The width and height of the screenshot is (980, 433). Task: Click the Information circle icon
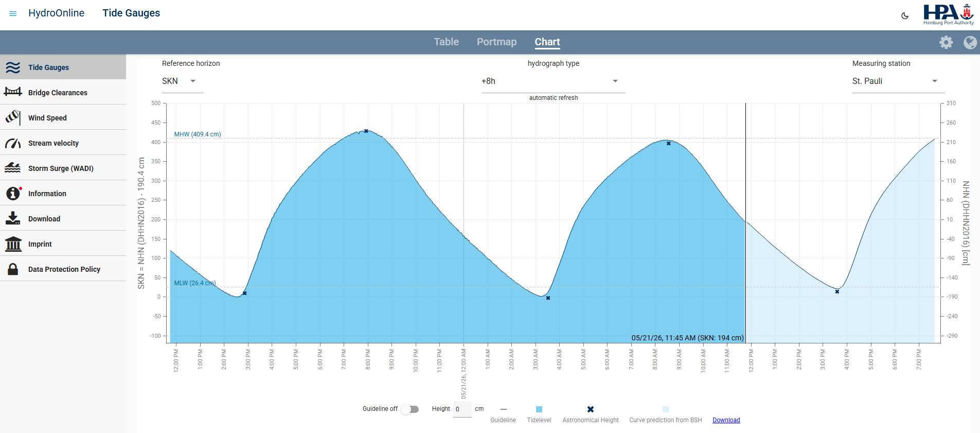click(13, 193)
